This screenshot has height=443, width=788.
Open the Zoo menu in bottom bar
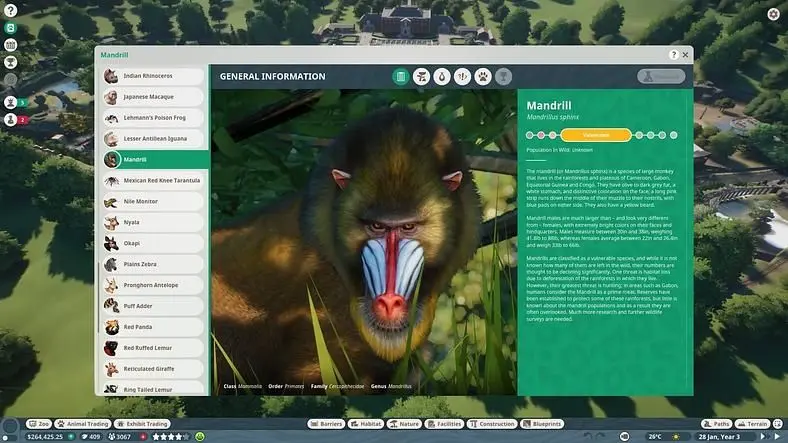point(39,424)
